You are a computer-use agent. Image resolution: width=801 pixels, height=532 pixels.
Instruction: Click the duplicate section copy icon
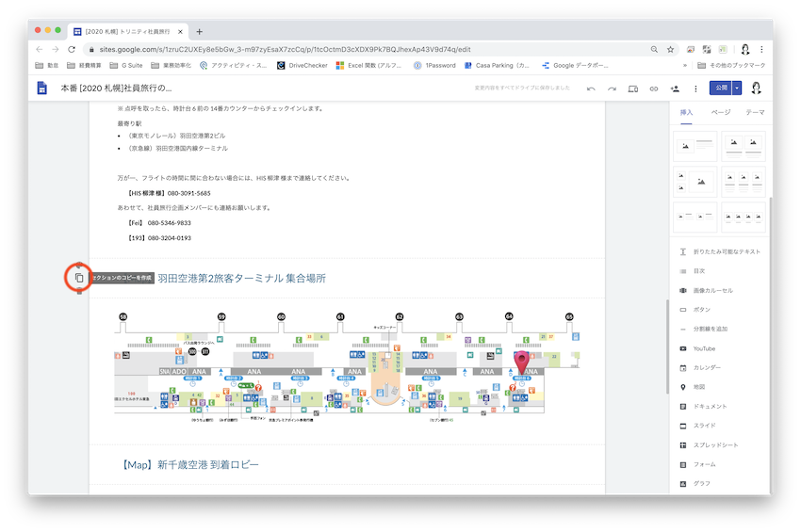pyautogui.click(x=79, y=278)
